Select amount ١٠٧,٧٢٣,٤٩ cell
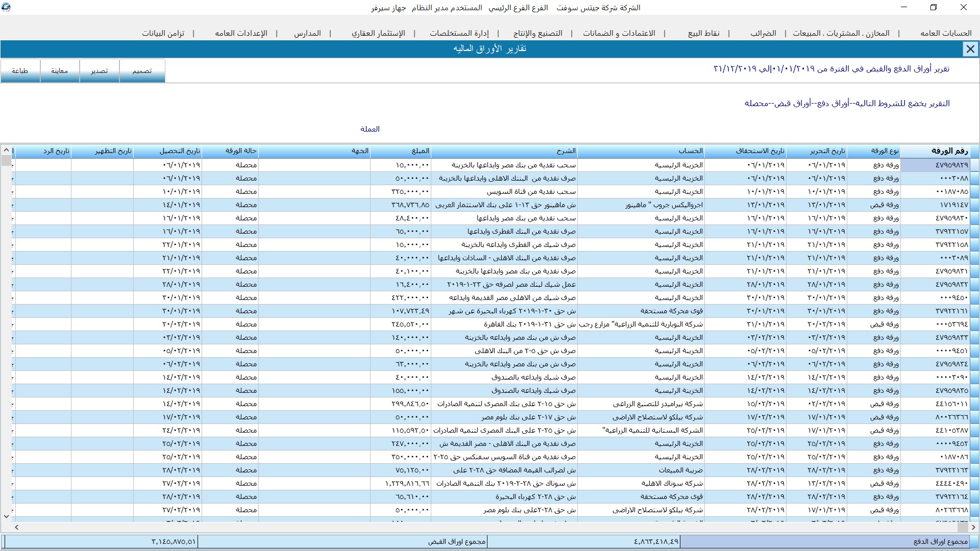The width and height of the screenshot is (980, 551). 401,311
